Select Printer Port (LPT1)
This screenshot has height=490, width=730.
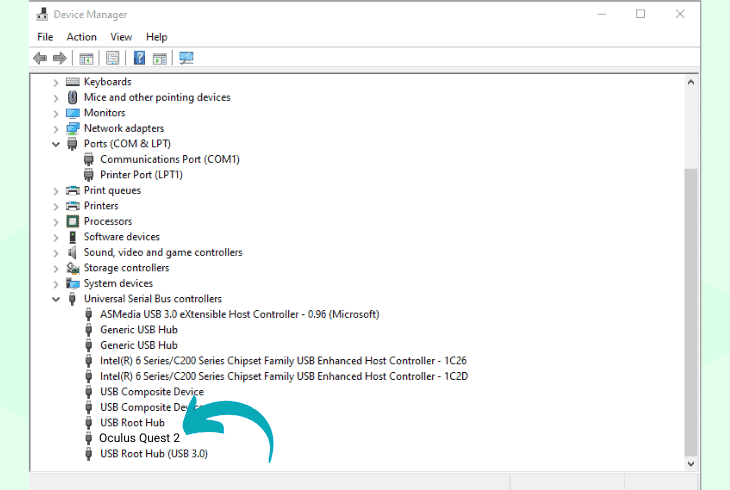(142, 175)
